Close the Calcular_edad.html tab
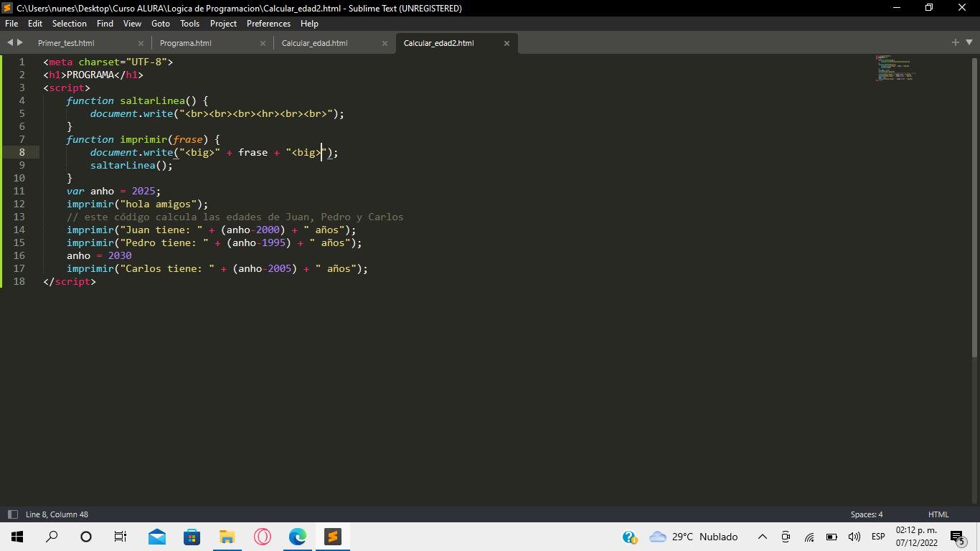This screenshot has height=551, width=980. pyautogui.click(x=385, y=43)
